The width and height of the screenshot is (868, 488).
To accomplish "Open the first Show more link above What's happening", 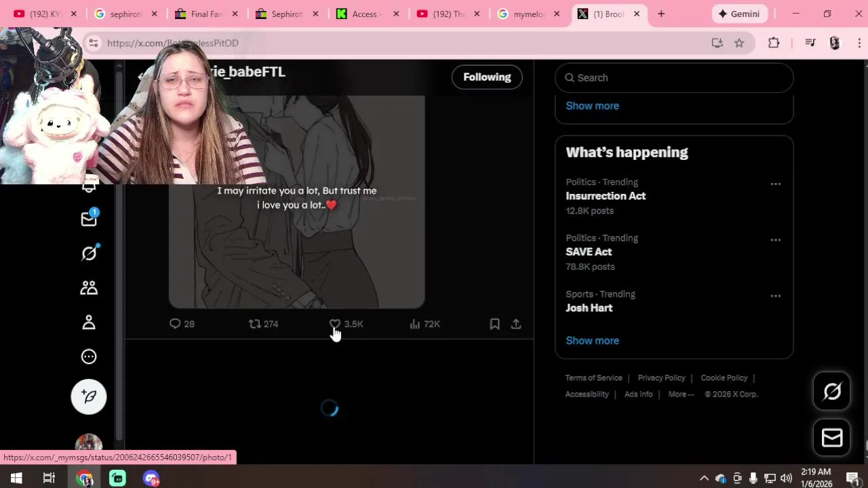I will coord(592,106).
